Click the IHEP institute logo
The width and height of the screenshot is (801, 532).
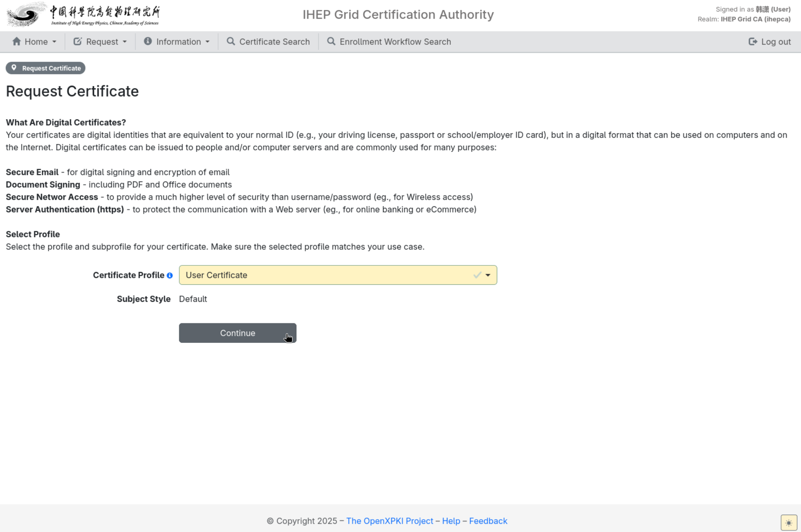(x=83, y=14)
